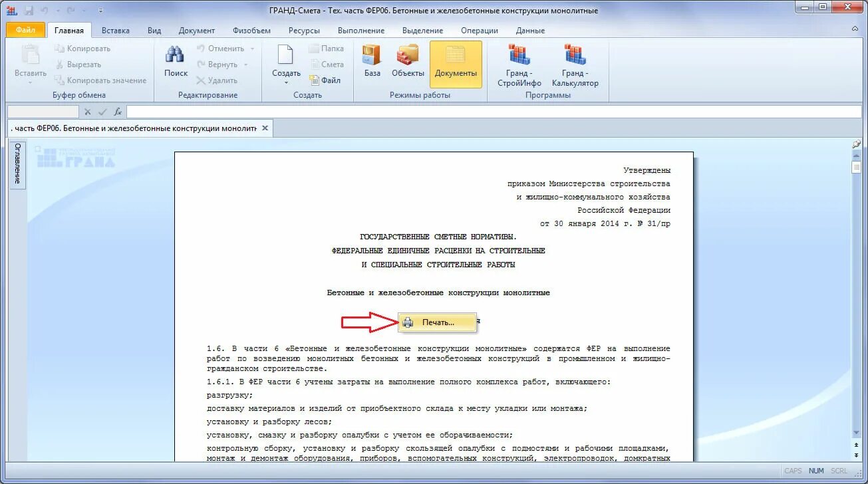The image size is (868, 484).
Task: Launch Гранд-Калькулятор program
Action: pyautogui.click(x=575, y=65)
